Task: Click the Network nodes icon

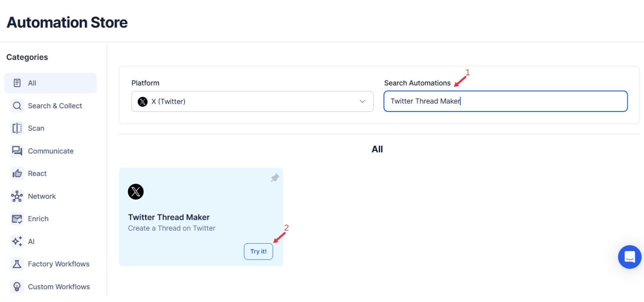Action: (17, 196)
